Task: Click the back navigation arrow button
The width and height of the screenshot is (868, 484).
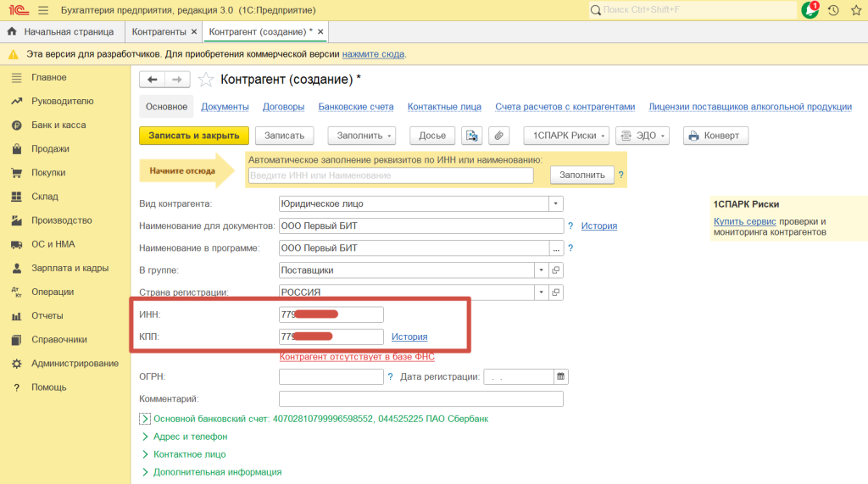Action: click(153, 80)
